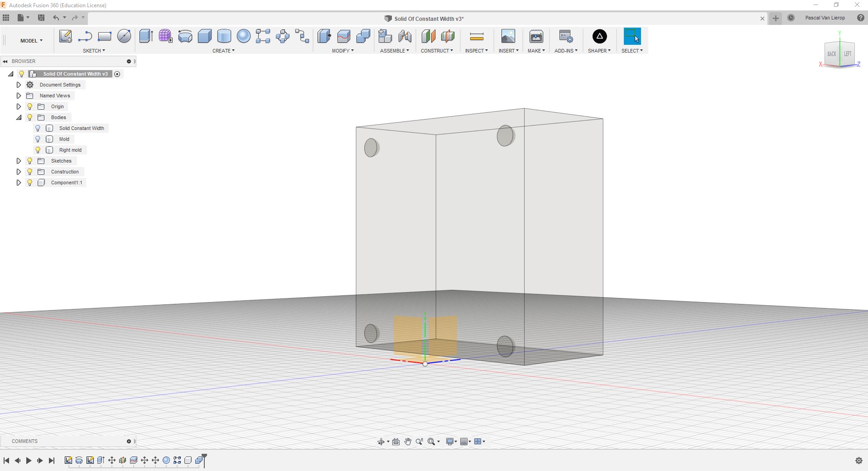Click the New Component tool
868x471 pixels.
coord(385,36)
